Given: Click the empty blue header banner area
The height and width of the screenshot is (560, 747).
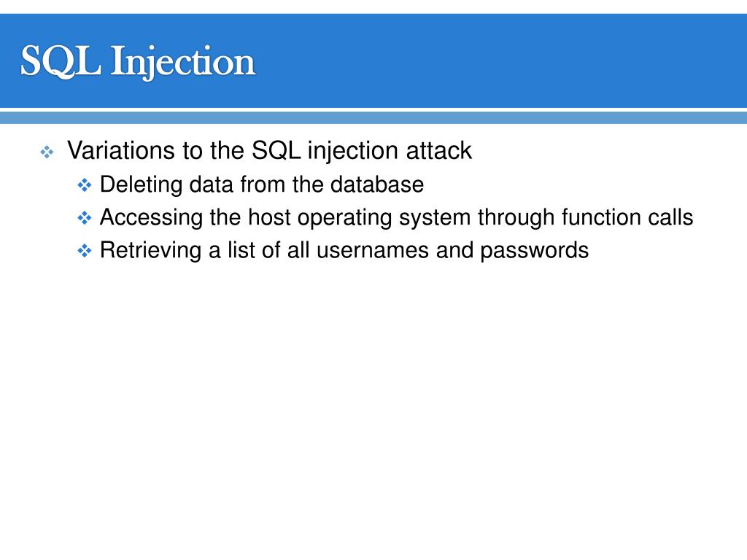Looking at the screenshot, I should pyautogui.click(x=500, y=61).
